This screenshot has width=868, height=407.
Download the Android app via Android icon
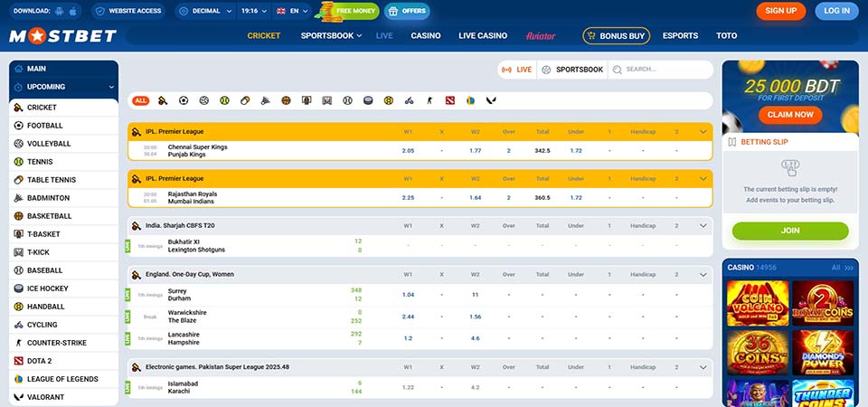[x=60, y=11]
